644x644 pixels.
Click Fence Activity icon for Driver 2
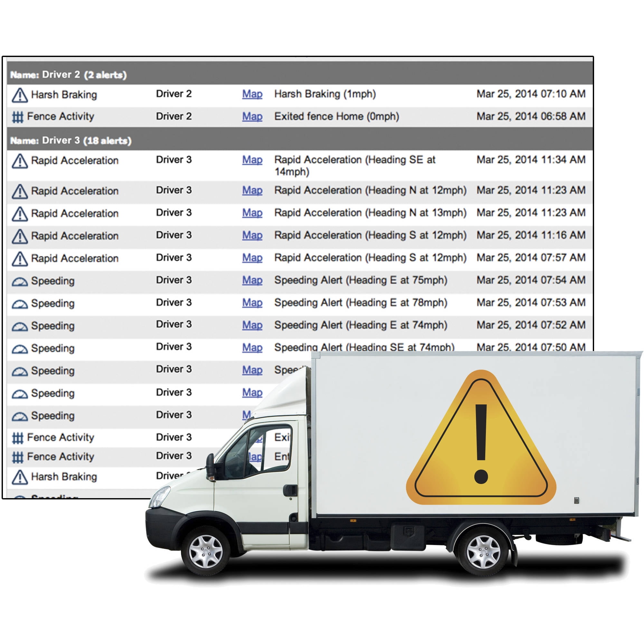click(18, 117)
